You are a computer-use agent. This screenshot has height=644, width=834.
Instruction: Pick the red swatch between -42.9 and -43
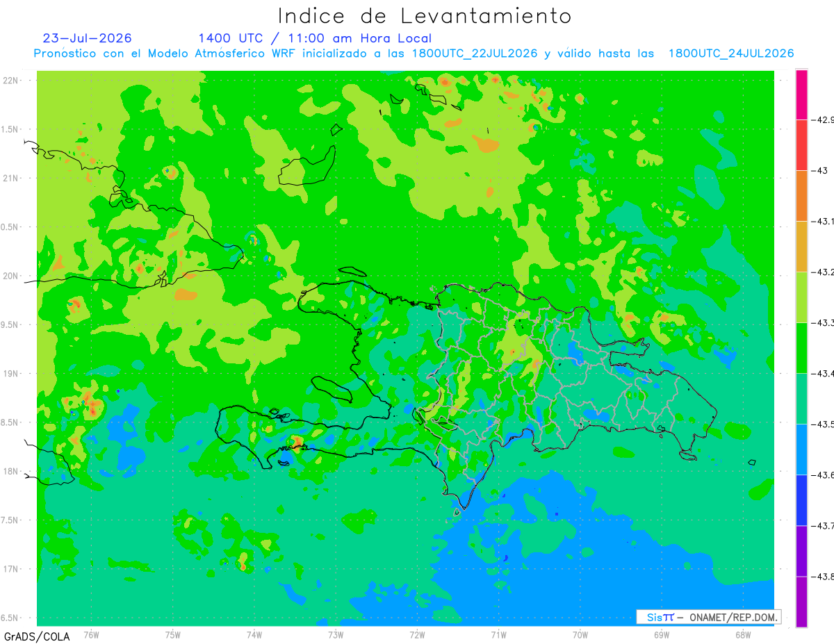[801, 145]
